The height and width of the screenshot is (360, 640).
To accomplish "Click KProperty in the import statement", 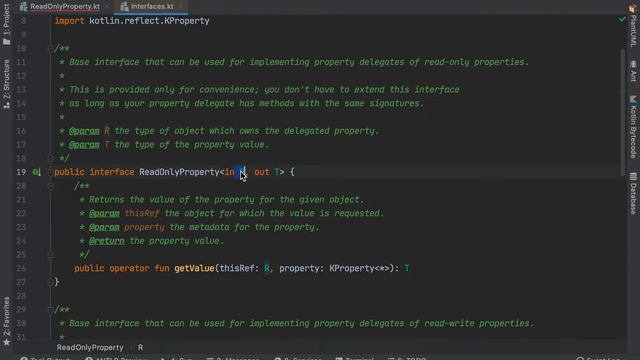I will (187, 21).
